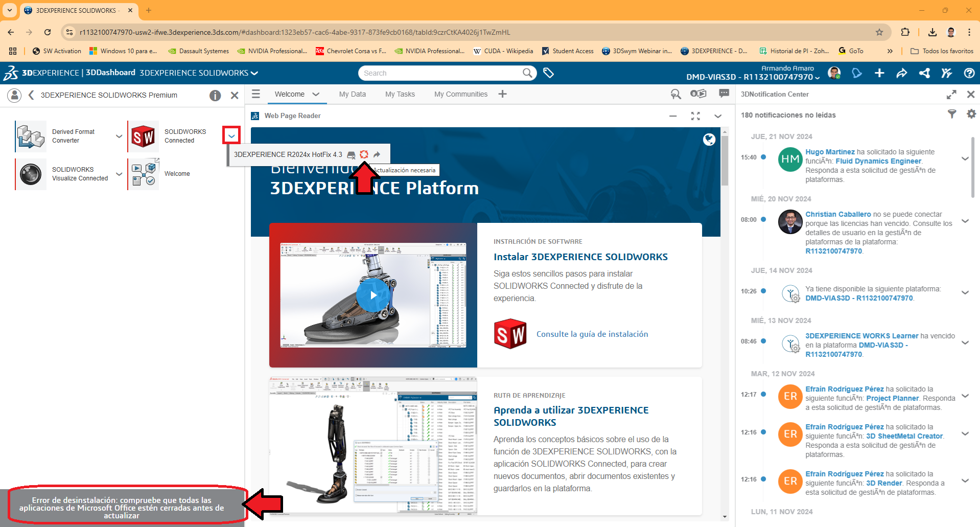Go back with the apps panel arrow
The image size is (980, 527).
31,95
